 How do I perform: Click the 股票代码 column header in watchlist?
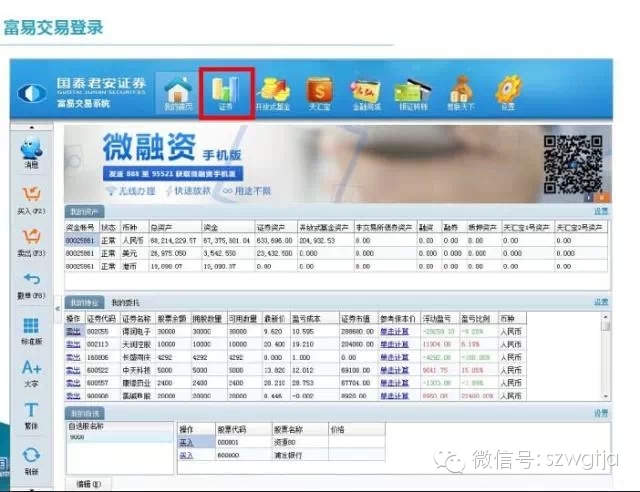coord(243,429)
